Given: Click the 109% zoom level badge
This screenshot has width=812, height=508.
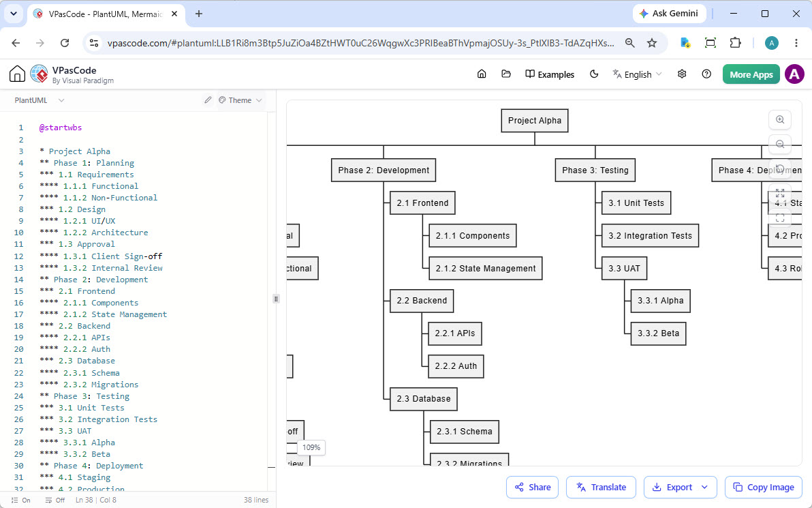Looking at the screenshot, I should (x=311, y=447).
